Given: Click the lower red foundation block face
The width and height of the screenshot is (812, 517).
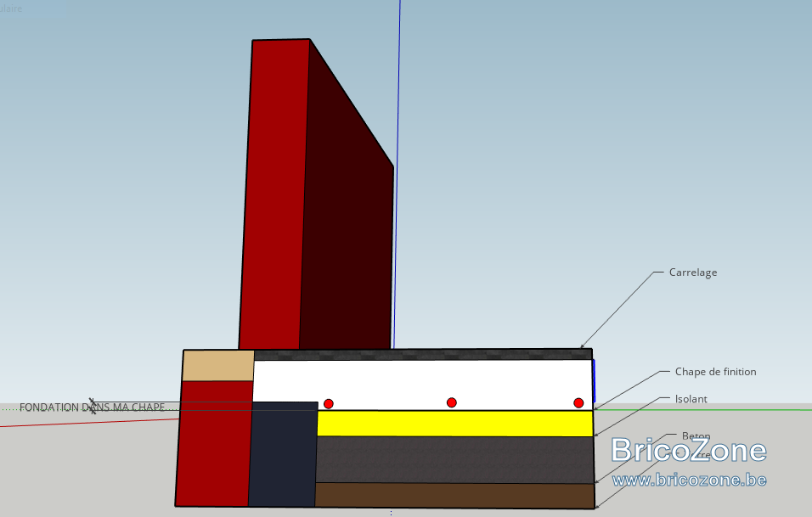Looking at the screenshot, I should point(214,443).
